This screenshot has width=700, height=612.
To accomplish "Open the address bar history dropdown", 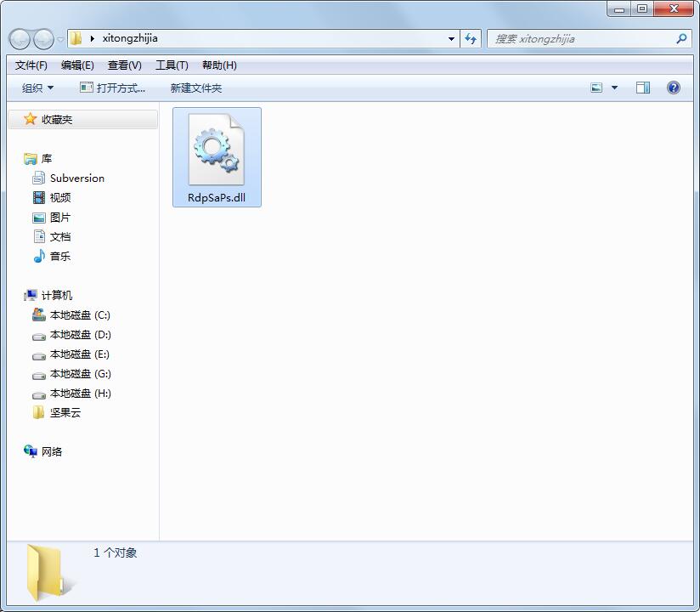I will pos(451,38).
